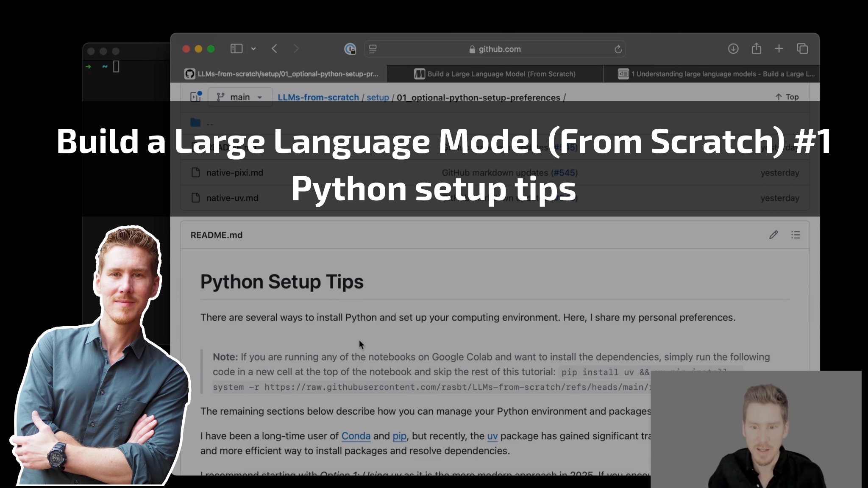Screen dimensions: 868x488
Task: Click the native-pixi.md file icon
Action: [195, 172]
